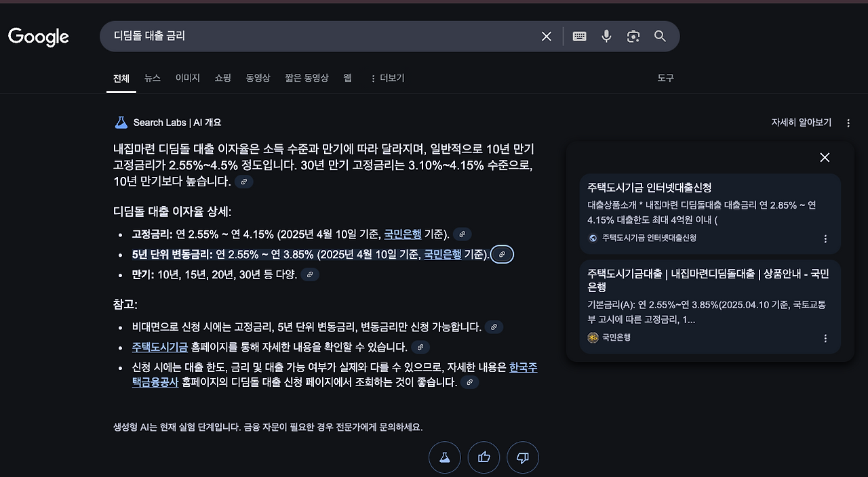Click the globe favicon of 주택도시기금 card
868x477 pixels.
[593, 238]
